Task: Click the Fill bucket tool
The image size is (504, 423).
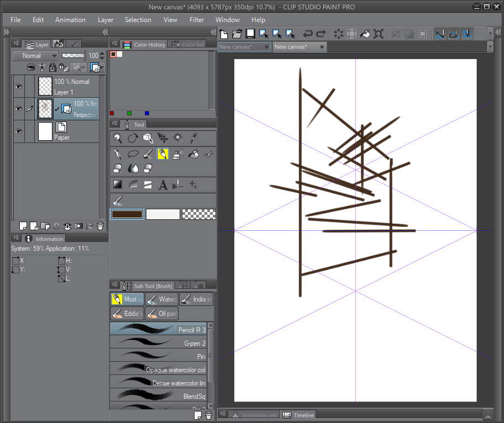Action: tap(193, 154)
